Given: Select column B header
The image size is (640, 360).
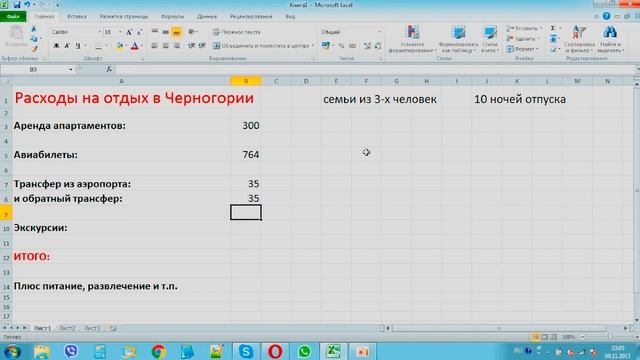Looking at the screenshot, I should pyautogui.click(x=246, y=81).
